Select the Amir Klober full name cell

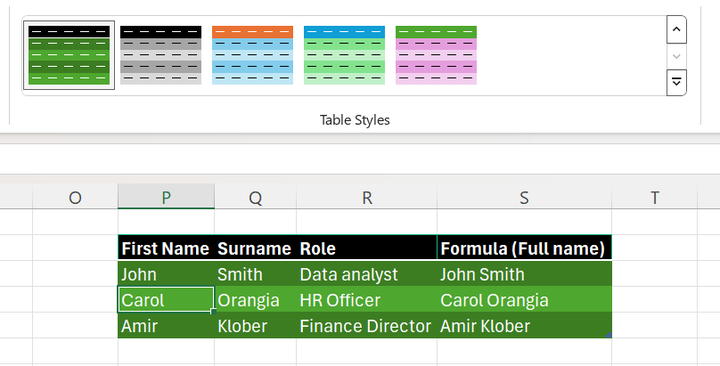524,325
